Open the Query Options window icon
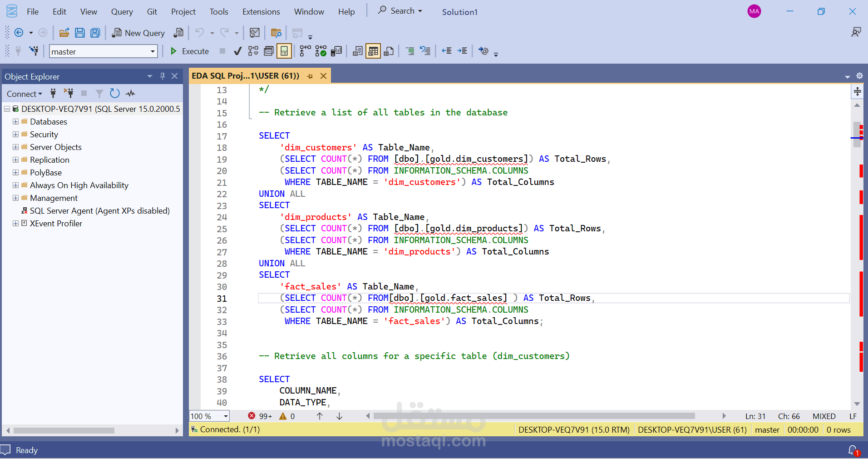Viewport: 868px width, 459px height. click(x=269, y=51)
